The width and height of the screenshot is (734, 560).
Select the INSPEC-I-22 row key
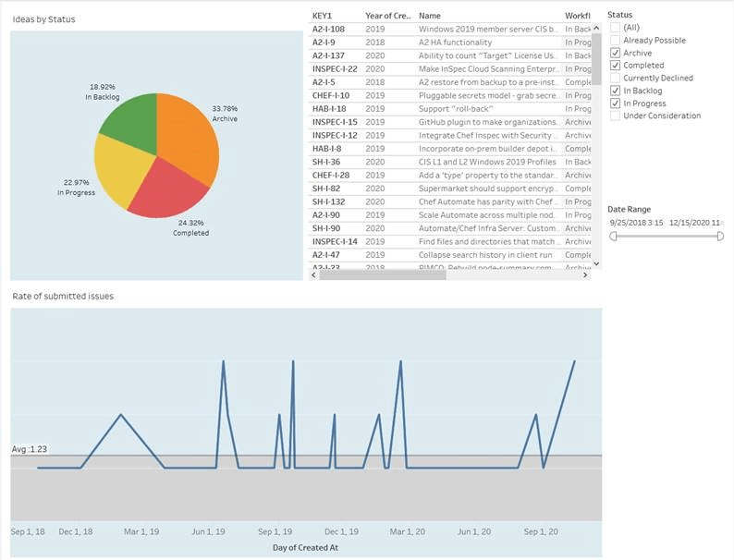point(335,68)
